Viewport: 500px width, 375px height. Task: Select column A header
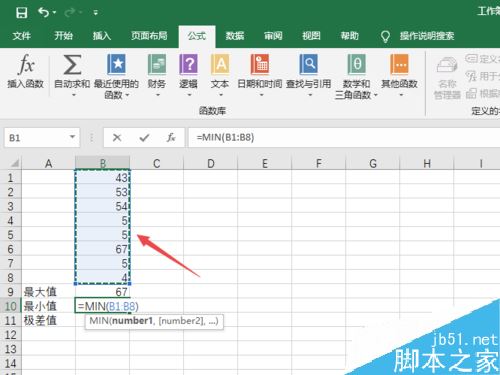(48, 163)
